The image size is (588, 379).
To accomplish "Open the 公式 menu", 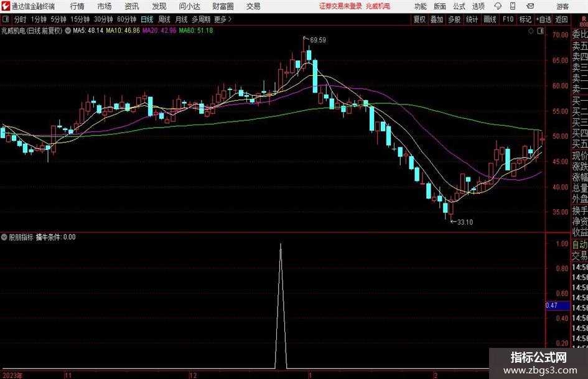I will (459, 6).
